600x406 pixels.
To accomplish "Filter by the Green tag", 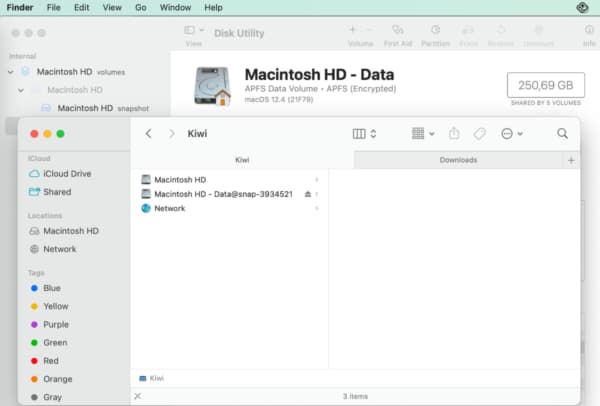I will (x=49, y=342).
